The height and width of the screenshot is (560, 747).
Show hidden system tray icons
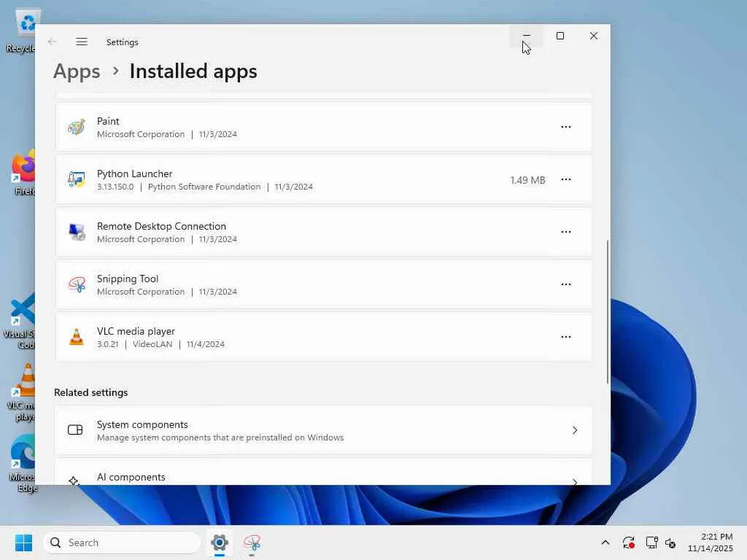coord(605,542)
